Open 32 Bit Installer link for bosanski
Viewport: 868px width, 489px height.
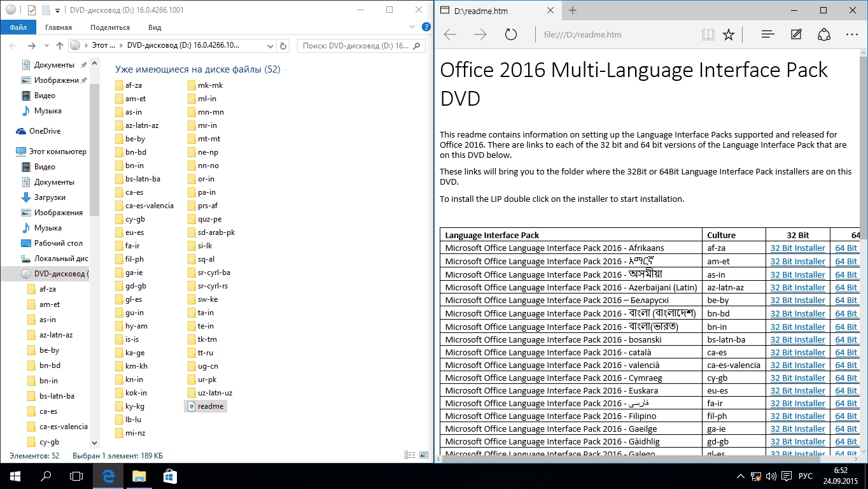[x=797, y=339]
